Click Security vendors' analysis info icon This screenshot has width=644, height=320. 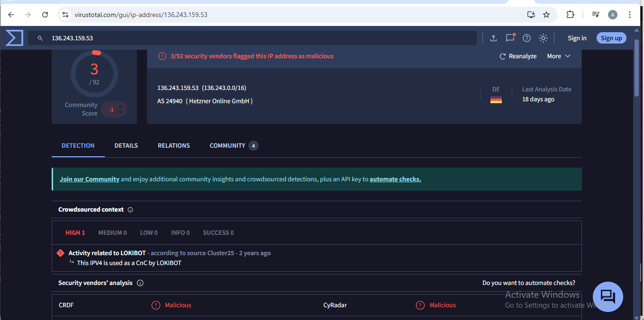(x=140, y=283)
